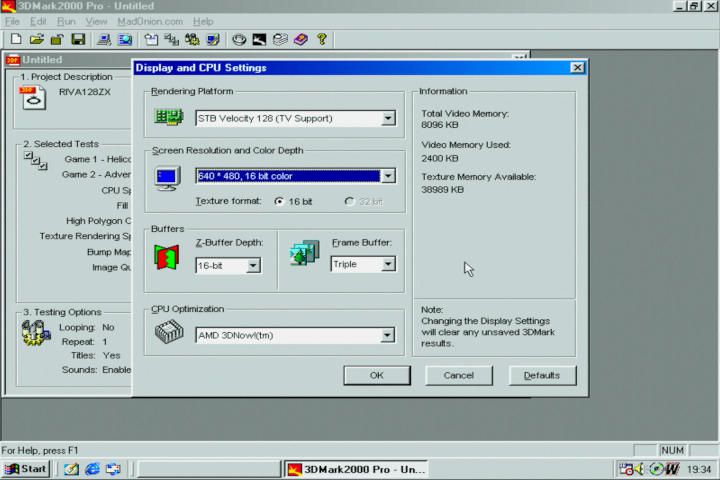Click the Looping: No option text
720x480 pixels.
point(87,328)
